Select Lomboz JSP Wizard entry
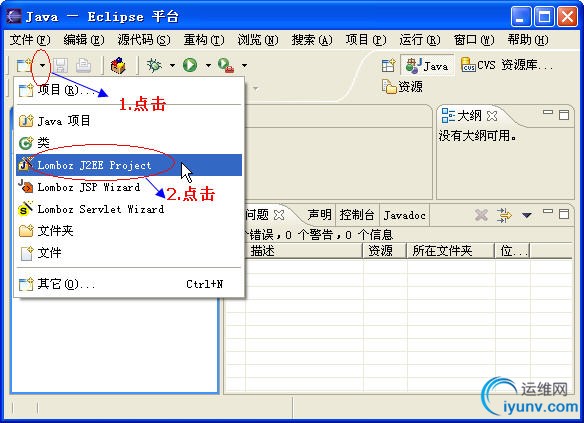The image size is (584, 423). point(129,187)
